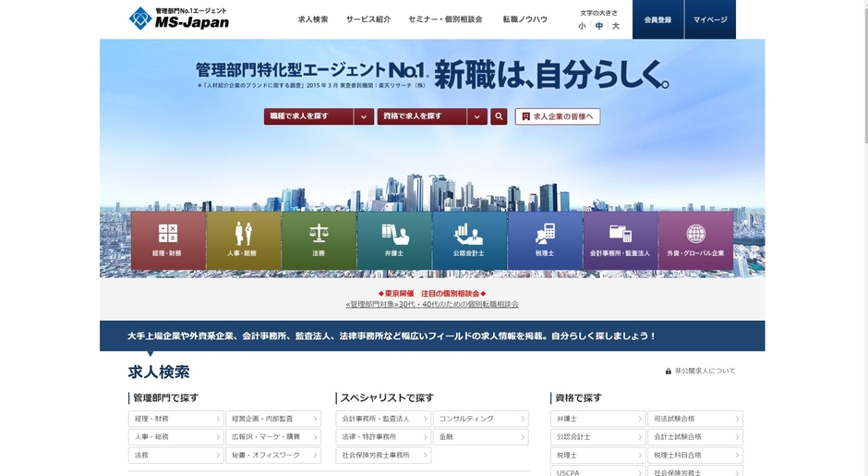868x476 pixels.
Task: Expand the 資格で求人を探す dropdown arrow
Action: (476, 116)
